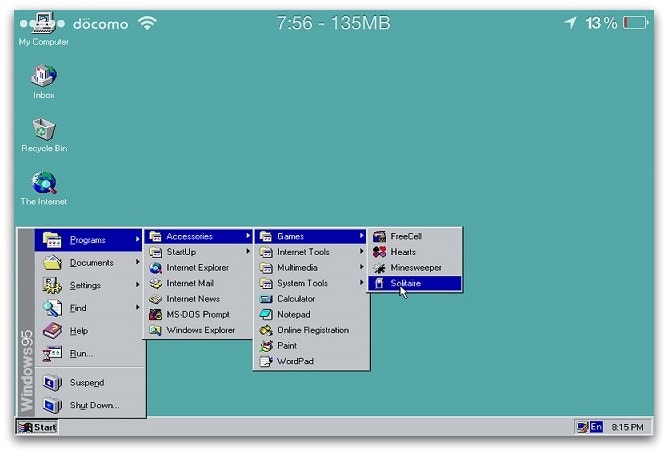
Task: Click the Start button
Action: tap(37, 427)
